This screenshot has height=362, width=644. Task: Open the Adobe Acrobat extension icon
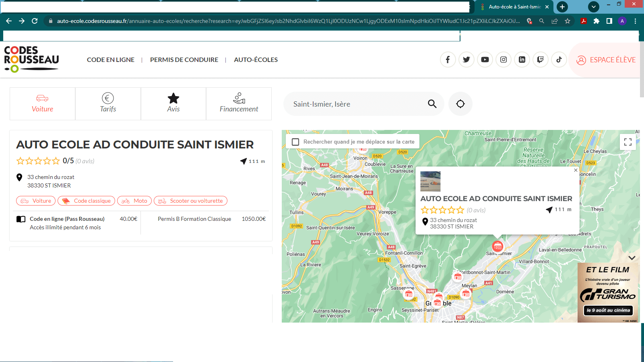(584, 21)
